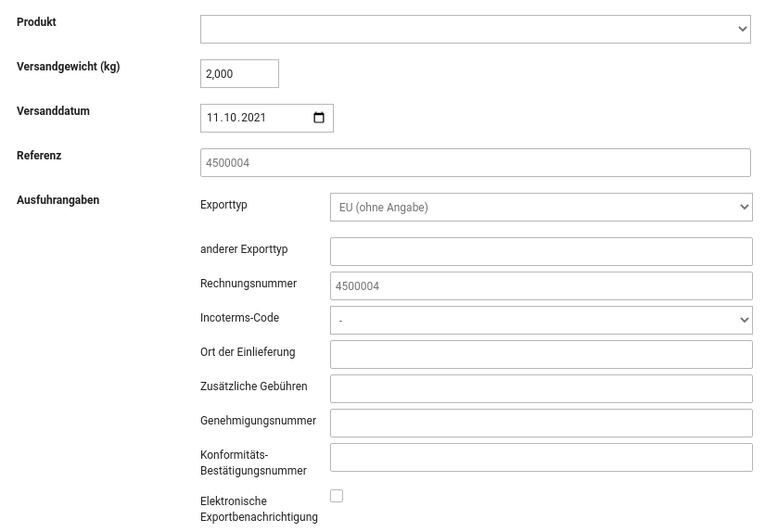
Task: Focus the Referenz text field
Action: tap(475, 163)
